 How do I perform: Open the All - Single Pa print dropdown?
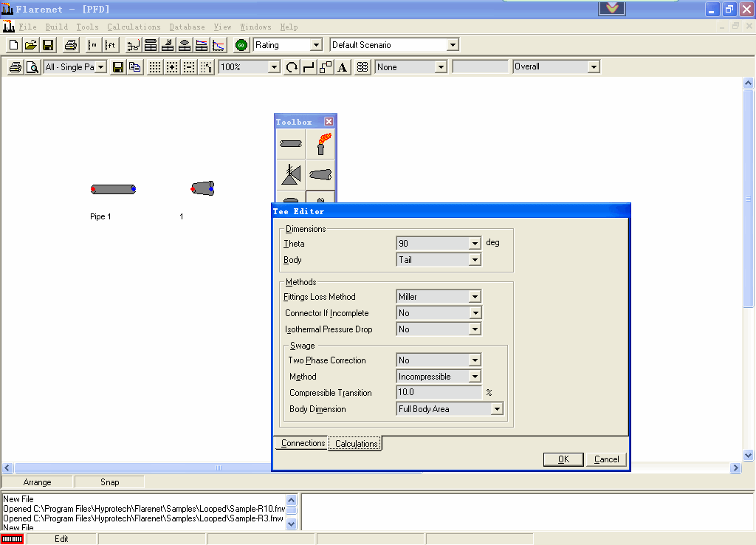click(100, 67)
